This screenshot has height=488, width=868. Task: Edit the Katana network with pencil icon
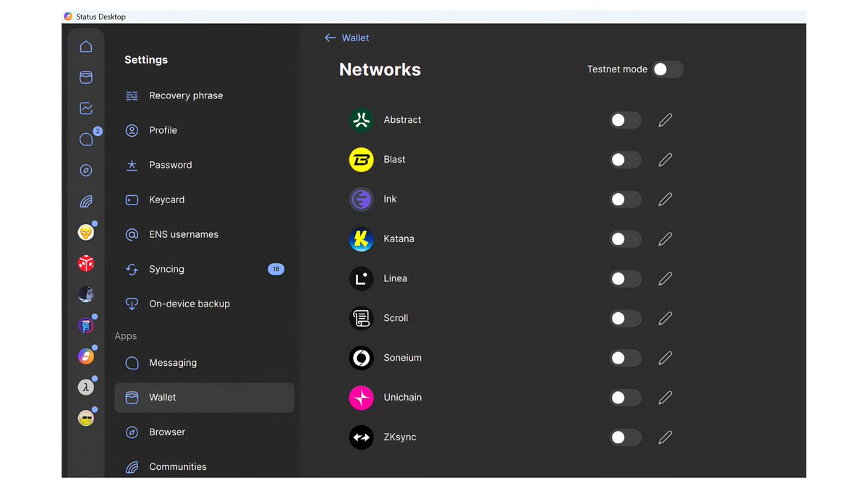(665, 239)
